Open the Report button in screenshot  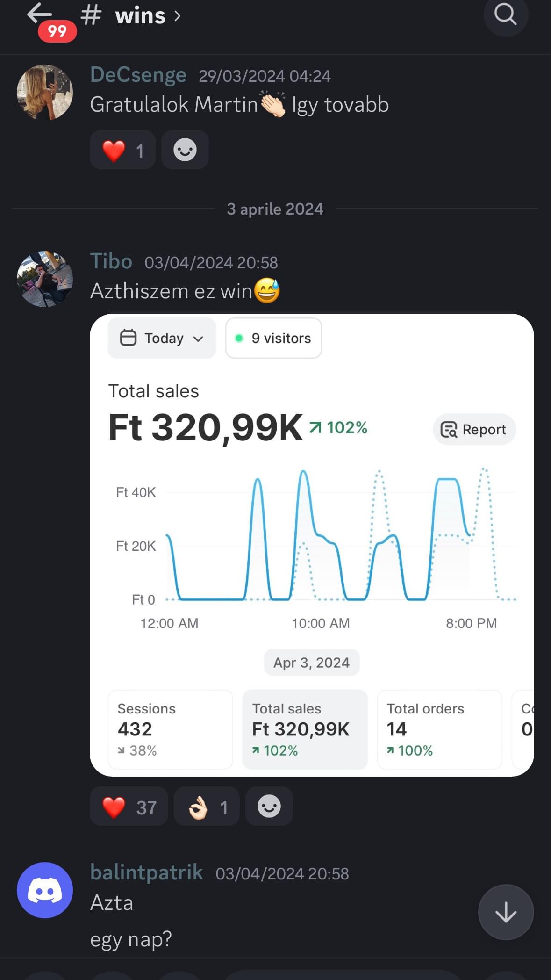[474, 429]
